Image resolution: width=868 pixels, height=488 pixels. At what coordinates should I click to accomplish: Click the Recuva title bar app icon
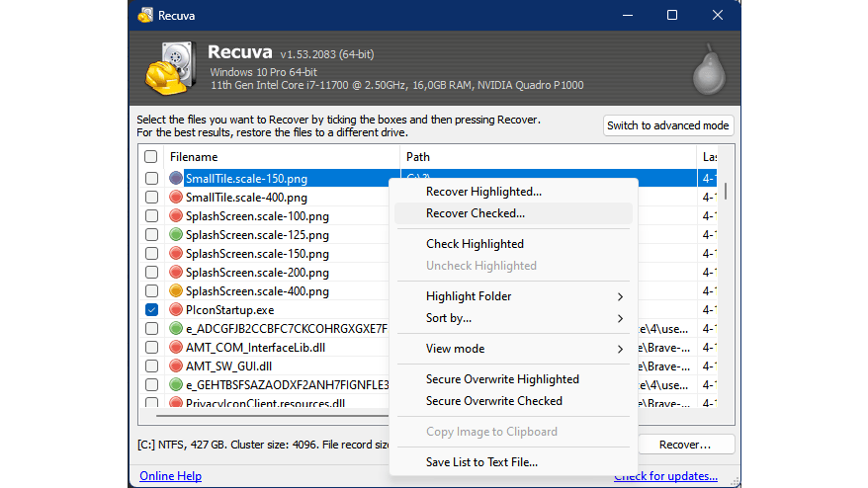(145, 15)
